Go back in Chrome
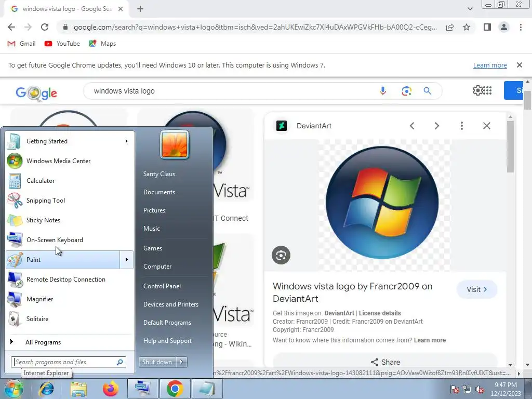This screenshot has width=532, height=399. point(11,27)
